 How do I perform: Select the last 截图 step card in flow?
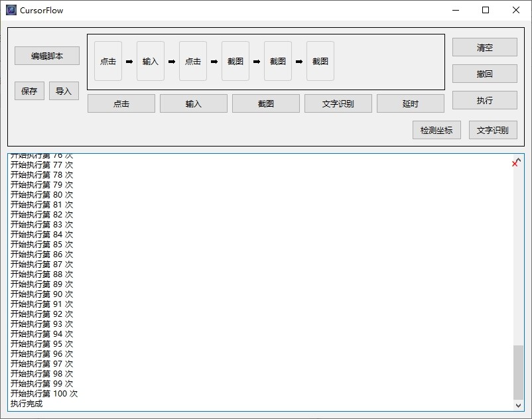(320, 61)
